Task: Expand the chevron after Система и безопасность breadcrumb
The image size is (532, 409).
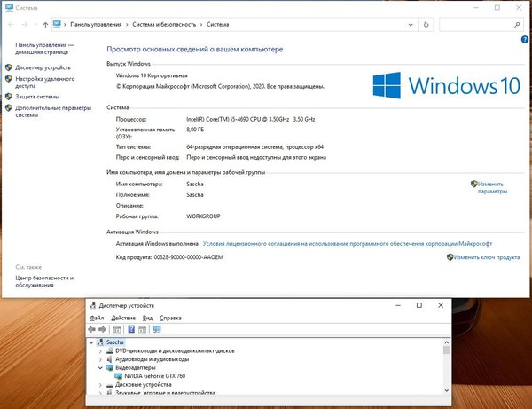Action: pos(201,25)
